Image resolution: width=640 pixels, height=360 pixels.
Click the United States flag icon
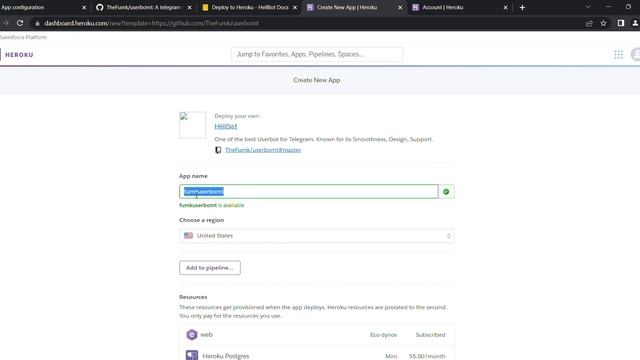tap(188, 236)
